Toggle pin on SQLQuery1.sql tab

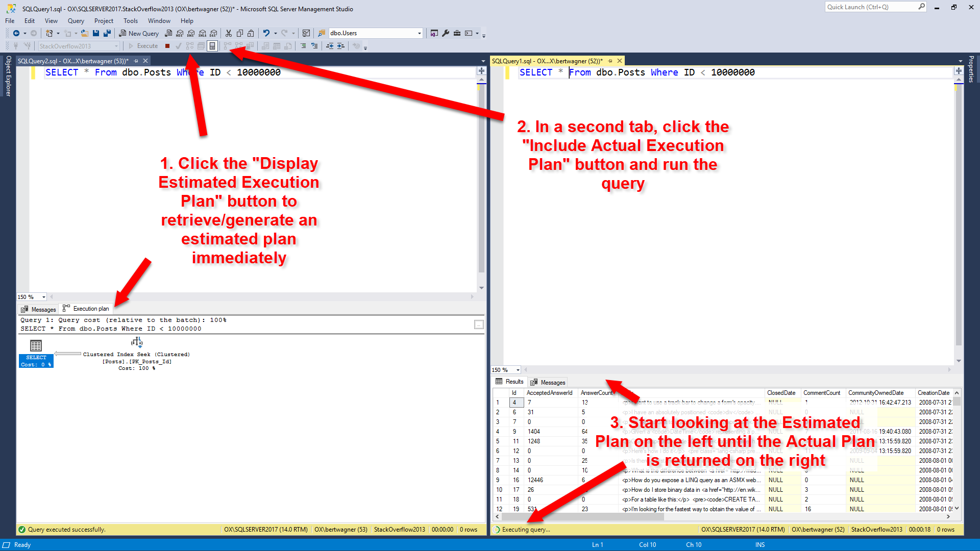(x=610, y=61)
